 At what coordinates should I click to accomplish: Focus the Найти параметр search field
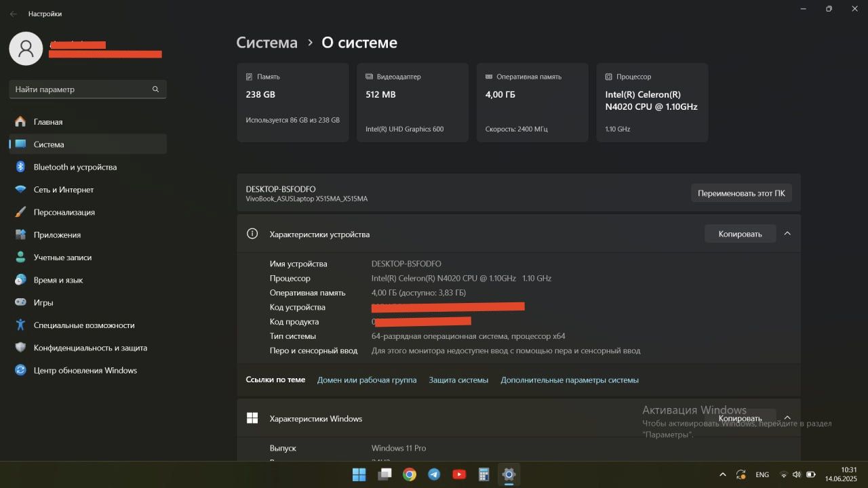point(87,89)
